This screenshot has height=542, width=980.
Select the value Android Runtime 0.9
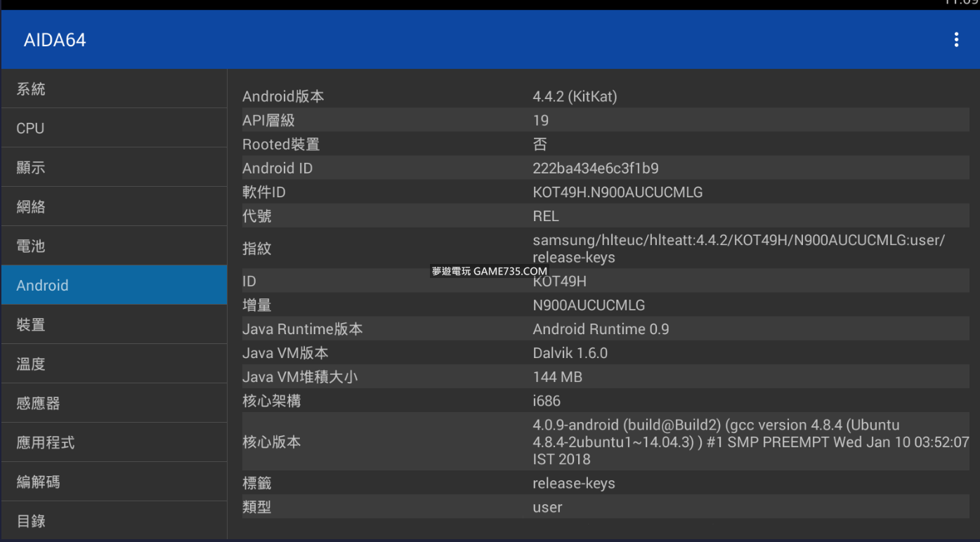[601, 329]
